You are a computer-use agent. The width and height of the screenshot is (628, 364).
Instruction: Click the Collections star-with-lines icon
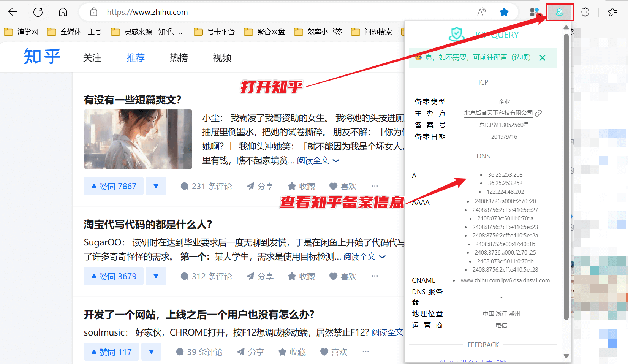point(612,12)
